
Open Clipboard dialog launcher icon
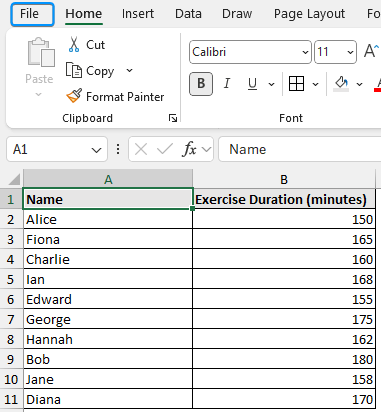[173, 118]
